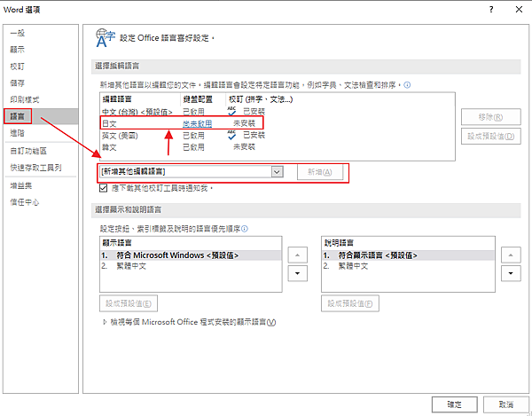Open the 增益集 category
Viewport: 532px width, 416px height.
[21, 185]
